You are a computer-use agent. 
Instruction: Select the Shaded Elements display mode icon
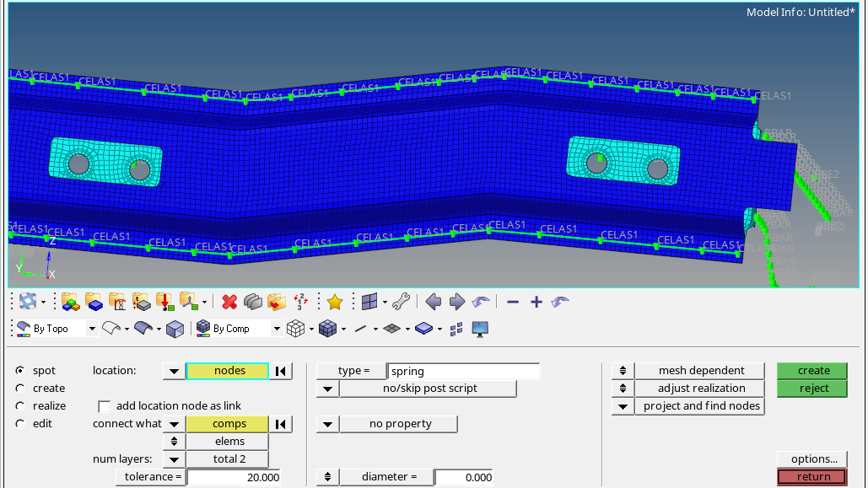(327, 329)
